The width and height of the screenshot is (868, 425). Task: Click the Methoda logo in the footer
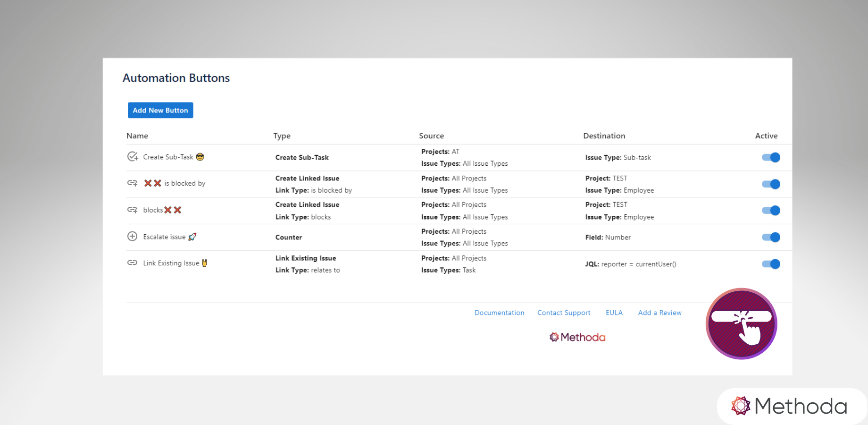click(x=577, y=337)
